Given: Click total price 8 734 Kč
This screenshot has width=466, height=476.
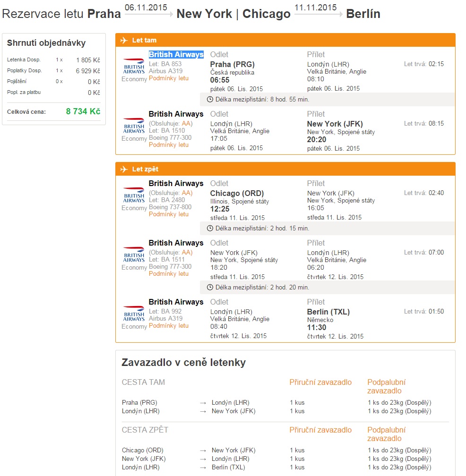Looking at the screenshot, I should tap(83, 111).
